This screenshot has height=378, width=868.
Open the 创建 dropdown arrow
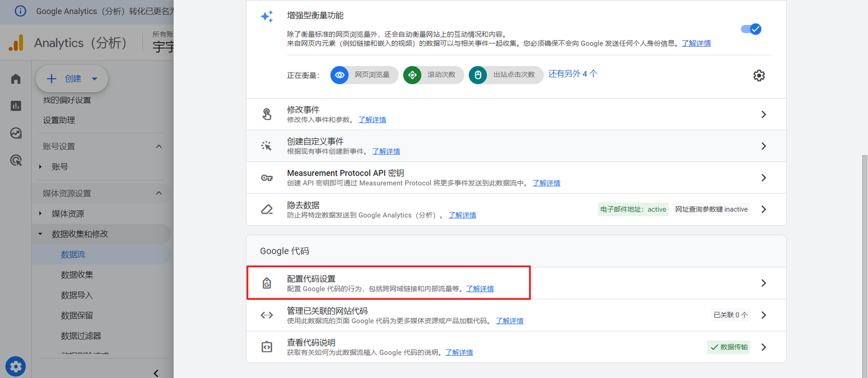[94, 79]
